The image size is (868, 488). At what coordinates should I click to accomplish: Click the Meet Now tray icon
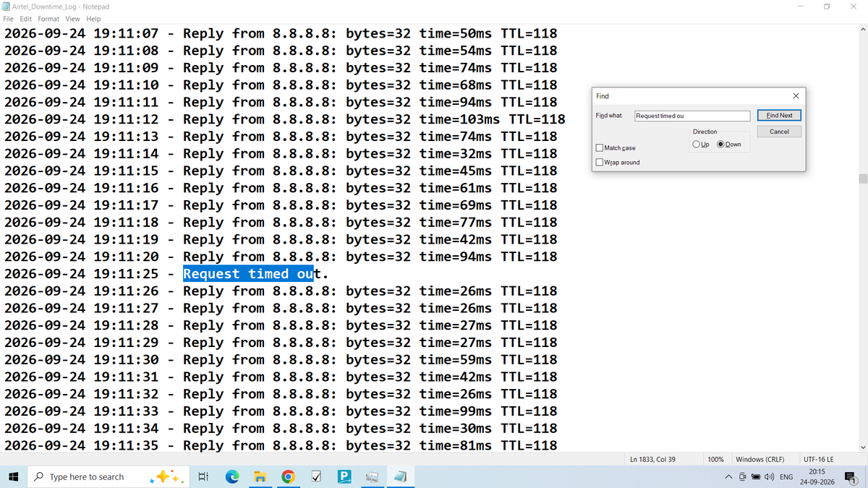742,477
